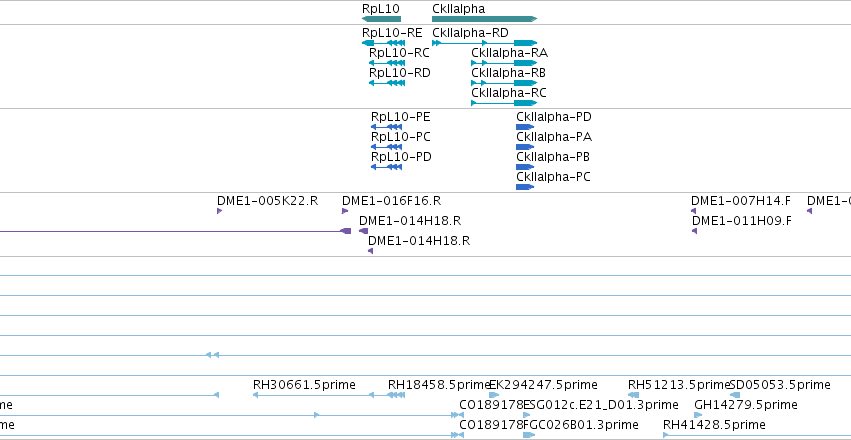Select the CkIIalpha-RC transcript label
851x440 pixels.
[509, 93]
